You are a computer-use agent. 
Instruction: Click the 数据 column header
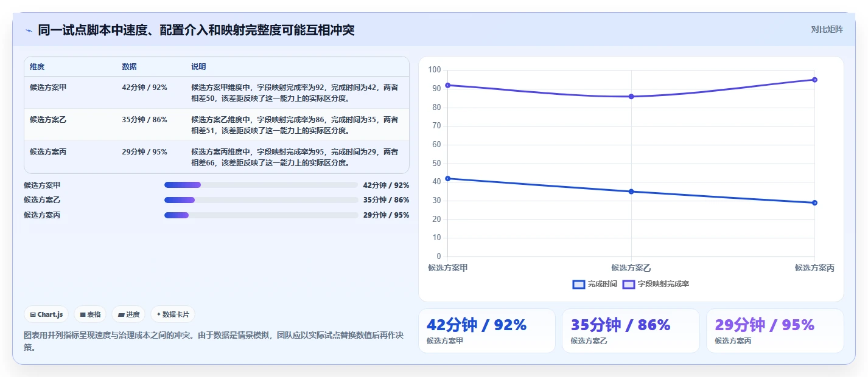click(x=129, y=66)
